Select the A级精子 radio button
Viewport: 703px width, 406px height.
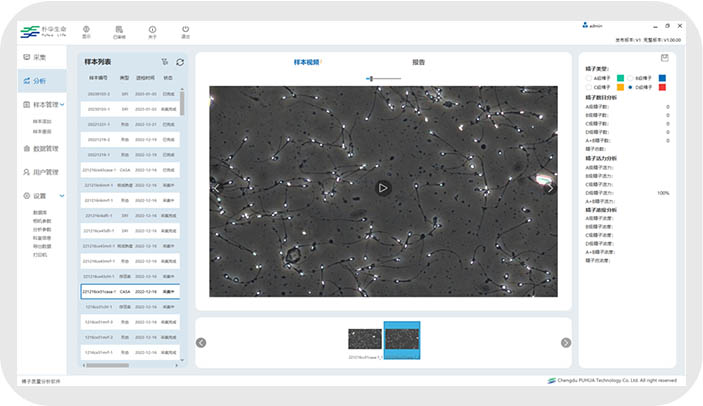[589, 77]
